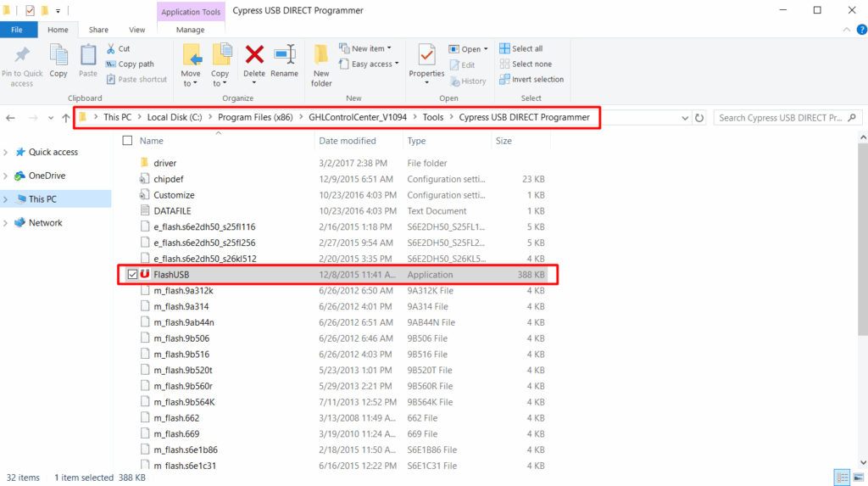This screenshot has width=868, height=486.
Task: Switch to the Home tab
Action: click(58, 30)
